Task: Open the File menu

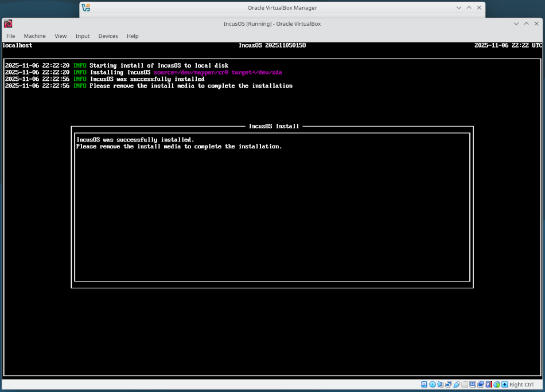Action: (10, 36)
